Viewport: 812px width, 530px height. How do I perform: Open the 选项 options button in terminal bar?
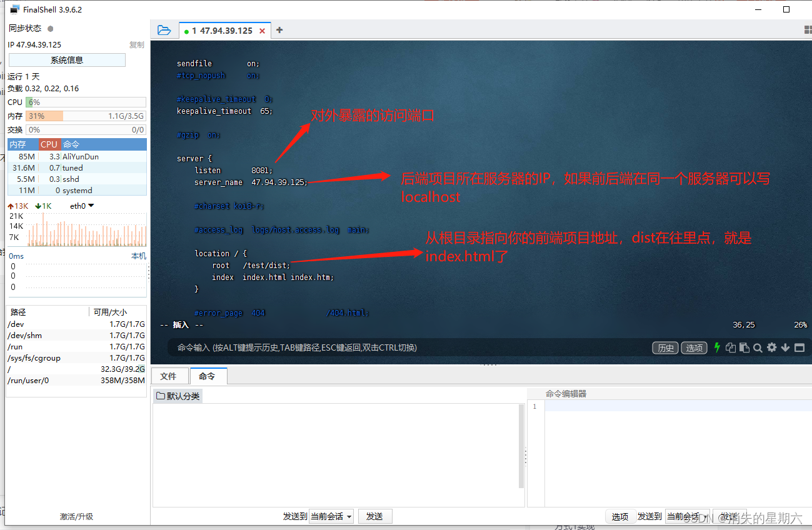coord(694,348)
